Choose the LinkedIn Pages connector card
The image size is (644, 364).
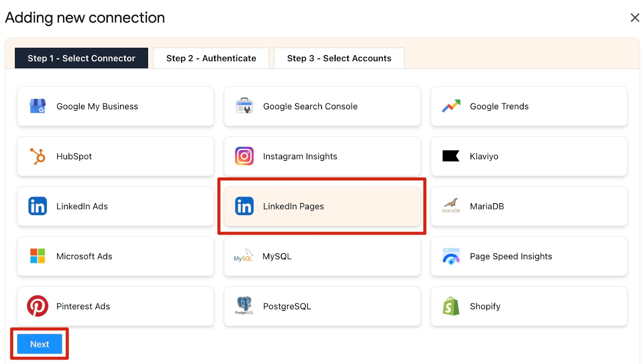tap(322, 206)
